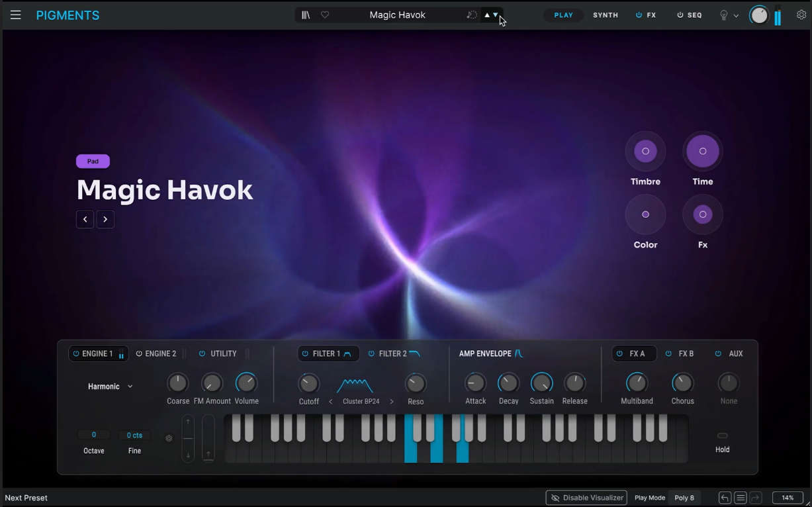Select the previous preset with up arrow
812x507 pixels.
coord(487,15)
